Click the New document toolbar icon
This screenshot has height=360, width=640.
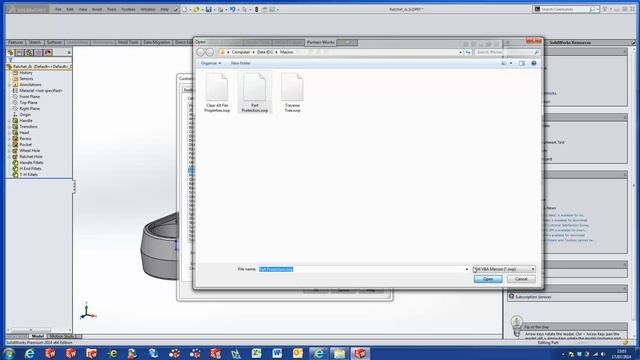(x=184, y=9)
